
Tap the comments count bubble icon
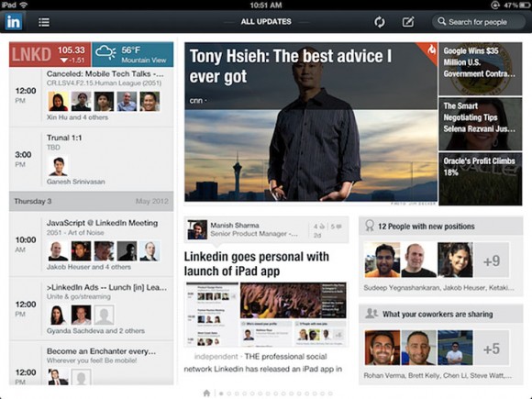(338, 227)
